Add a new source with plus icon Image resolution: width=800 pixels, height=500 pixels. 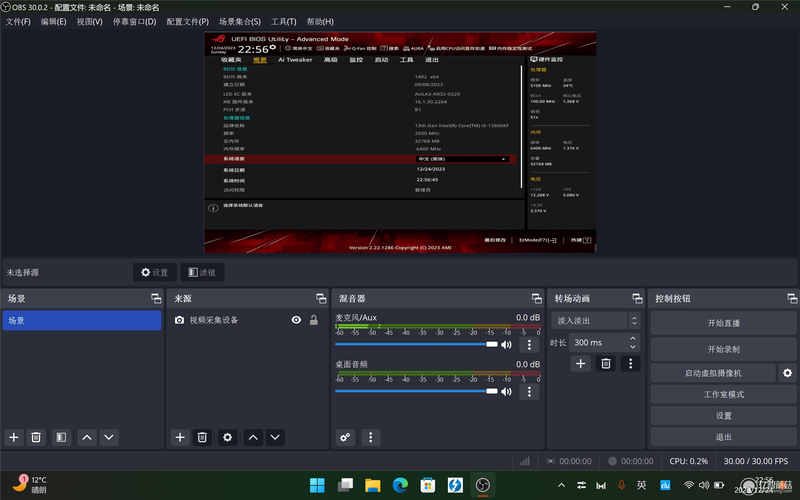[180, 437]
